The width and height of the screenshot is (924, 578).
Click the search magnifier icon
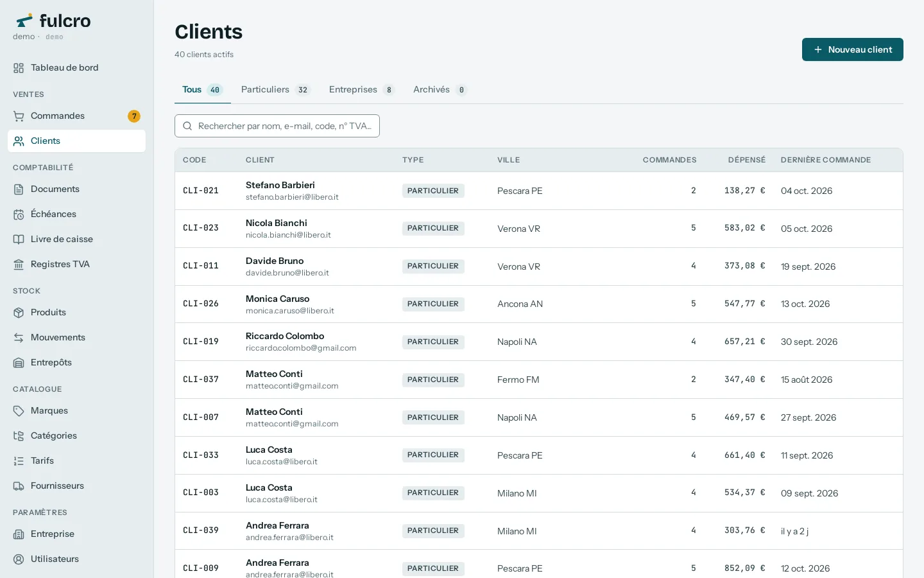[x=187, y=126]
